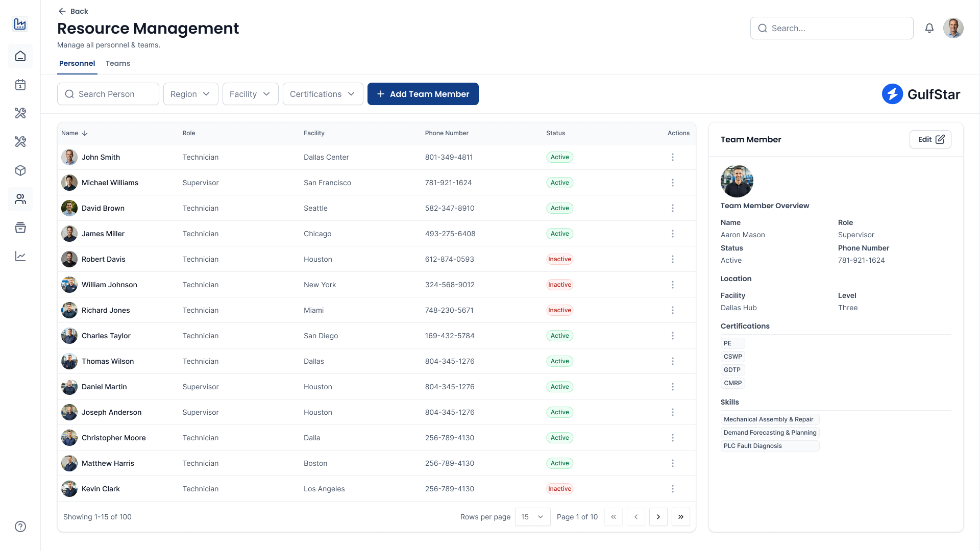980x551 pixels.
Task: Open the Certifications filter dropdown
Action: pyautogui.click(x=323, y=94)
